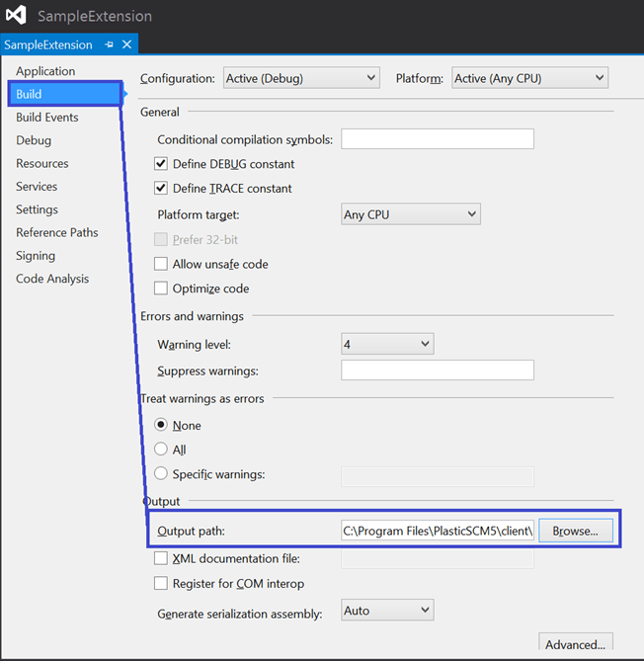Close the SampleExtension properties tab
This screenshot has height=661, width=644.
[x=126, y=44]
